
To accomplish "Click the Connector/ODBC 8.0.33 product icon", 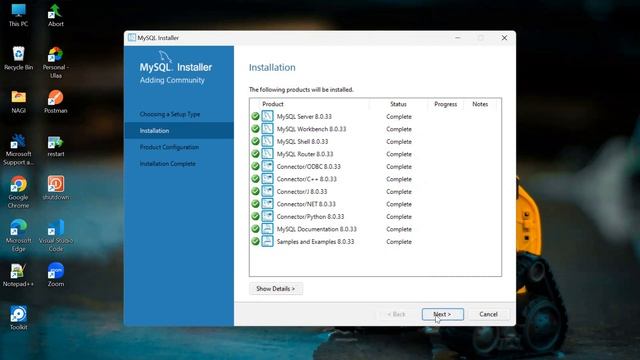I will point(267,167).
